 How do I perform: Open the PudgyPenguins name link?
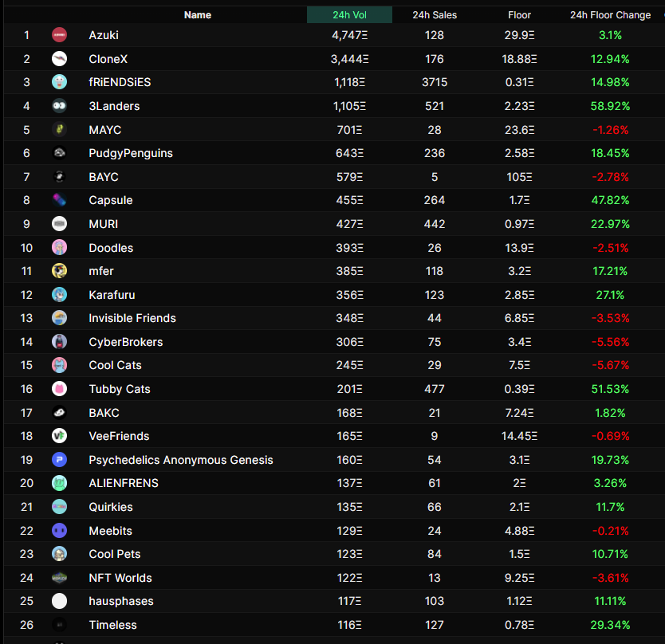(x=131, y=152)
